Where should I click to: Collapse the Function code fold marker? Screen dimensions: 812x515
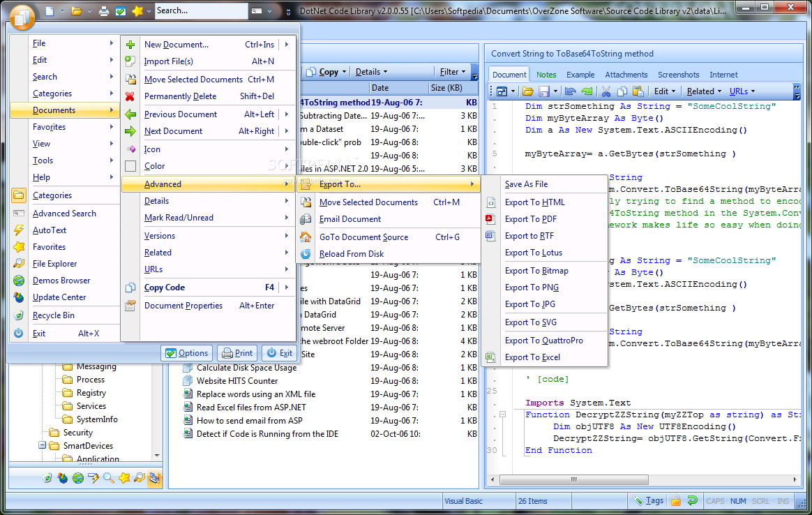(x=502, y=415)
